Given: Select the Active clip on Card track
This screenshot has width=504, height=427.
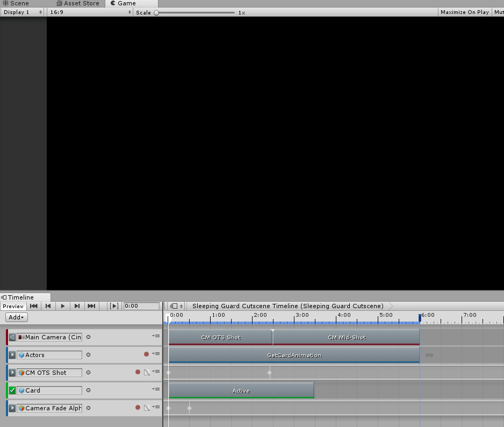Looking at the screenshot, I should tap(241, 390).
